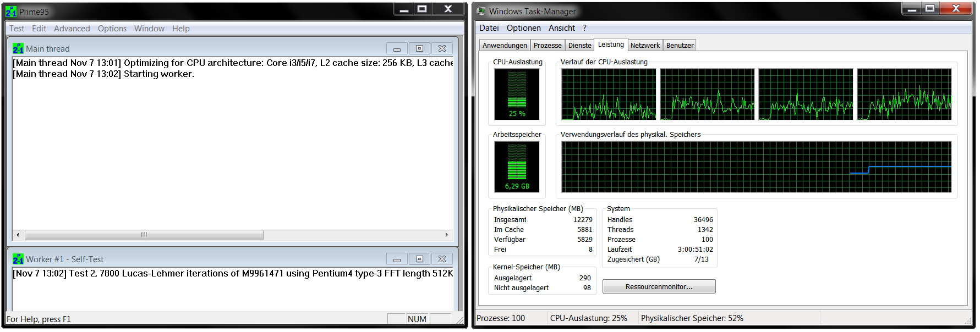The width and height of the screenshot is (980, 332).
Task: Open the Window menu in Prime95
Action: 149,29
